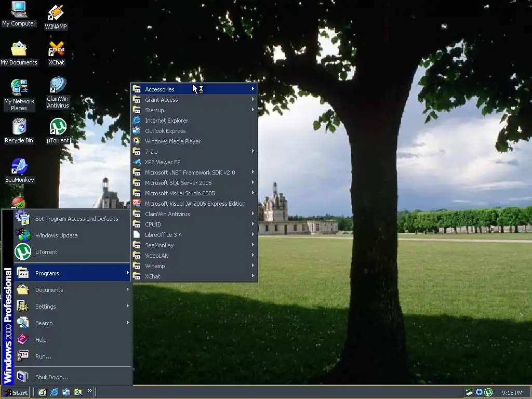Select Programs in the Start menu
Viewport: 532px width, 399px height.
tap(72, 273)
